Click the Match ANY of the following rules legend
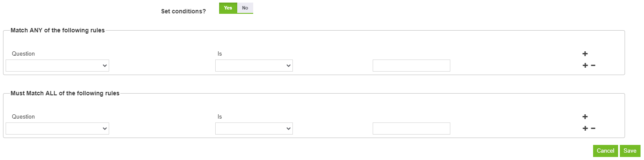This screenshot has width=644, height=160. pos(57,30)
